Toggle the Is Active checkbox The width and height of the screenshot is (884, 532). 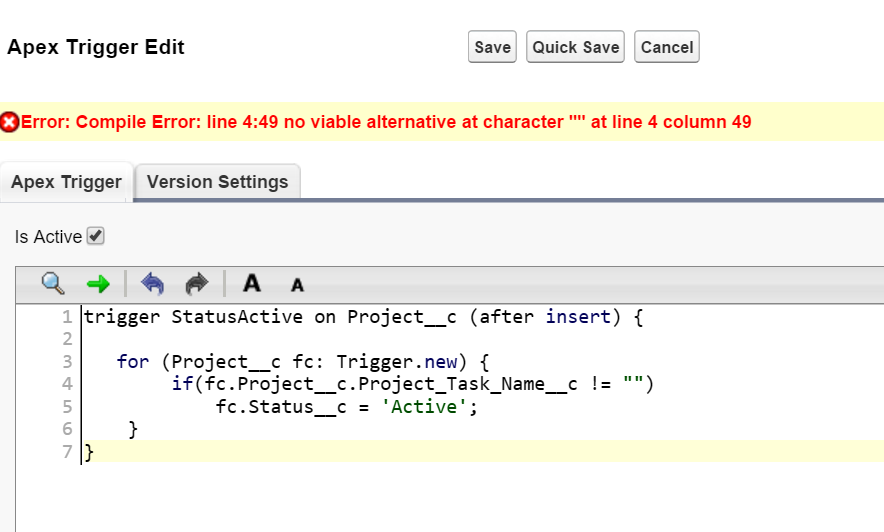click(x=96, y=237)
